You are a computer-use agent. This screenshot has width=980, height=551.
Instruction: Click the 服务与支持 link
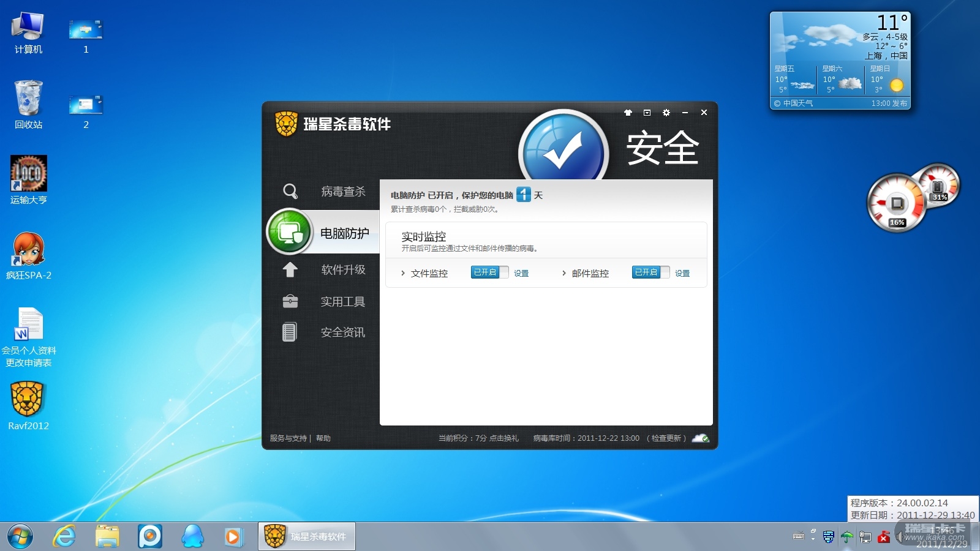[x=288, y=438]
